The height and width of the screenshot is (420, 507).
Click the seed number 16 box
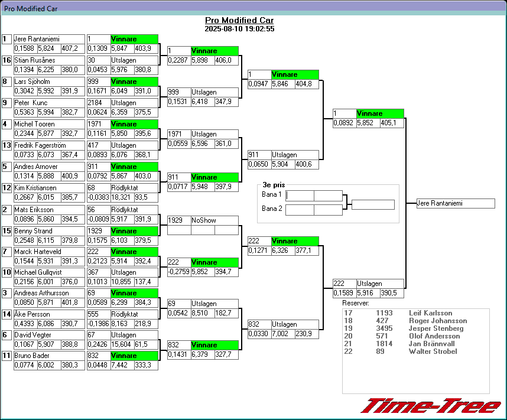coord(6,60)
